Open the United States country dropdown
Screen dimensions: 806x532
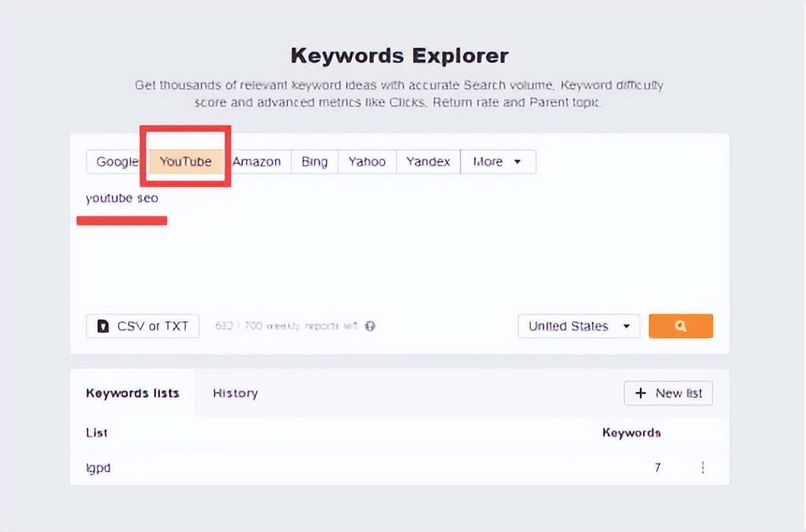578,326
